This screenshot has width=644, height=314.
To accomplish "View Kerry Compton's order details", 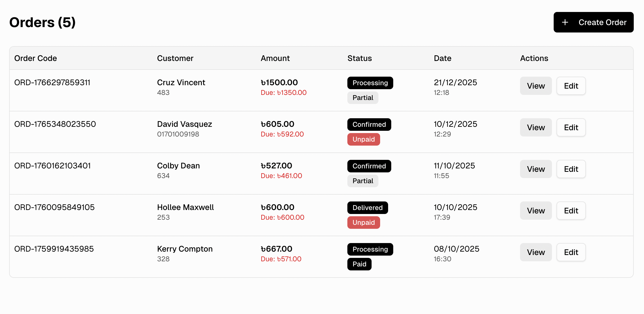I will pyautogui.click(x=536, y=252).
